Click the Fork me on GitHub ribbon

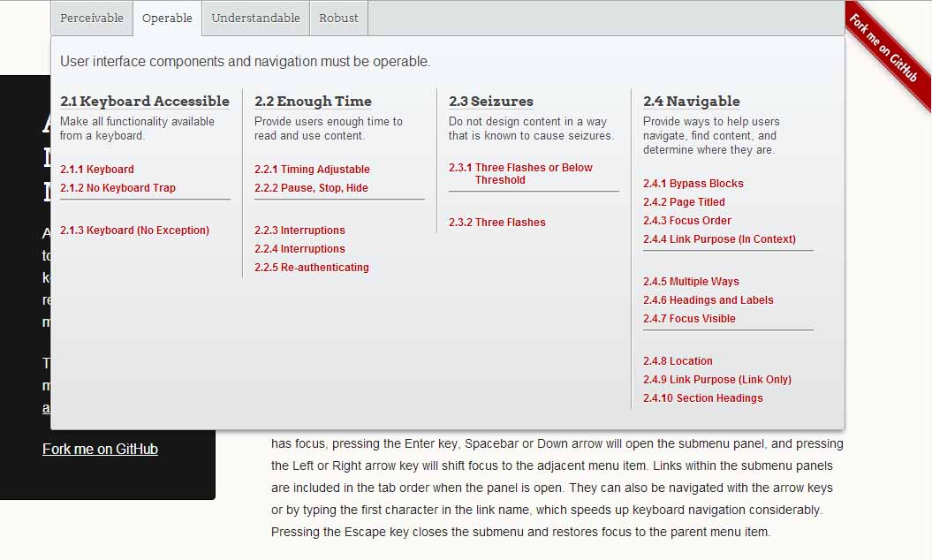coord(889,56)
